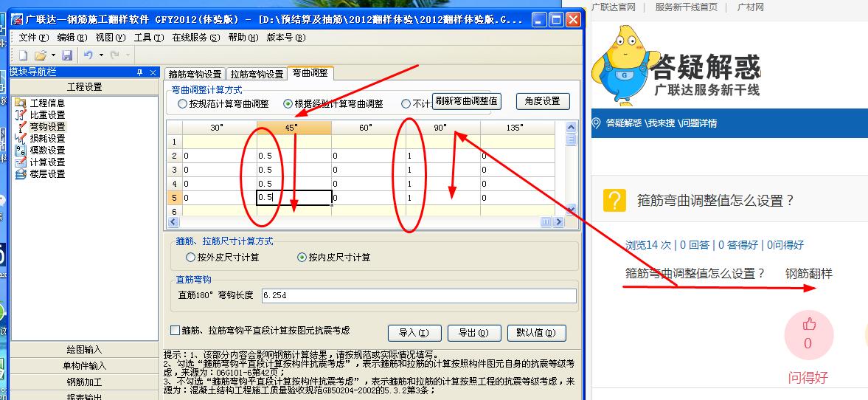Click the 计算设置 icon in navigation

21,162
